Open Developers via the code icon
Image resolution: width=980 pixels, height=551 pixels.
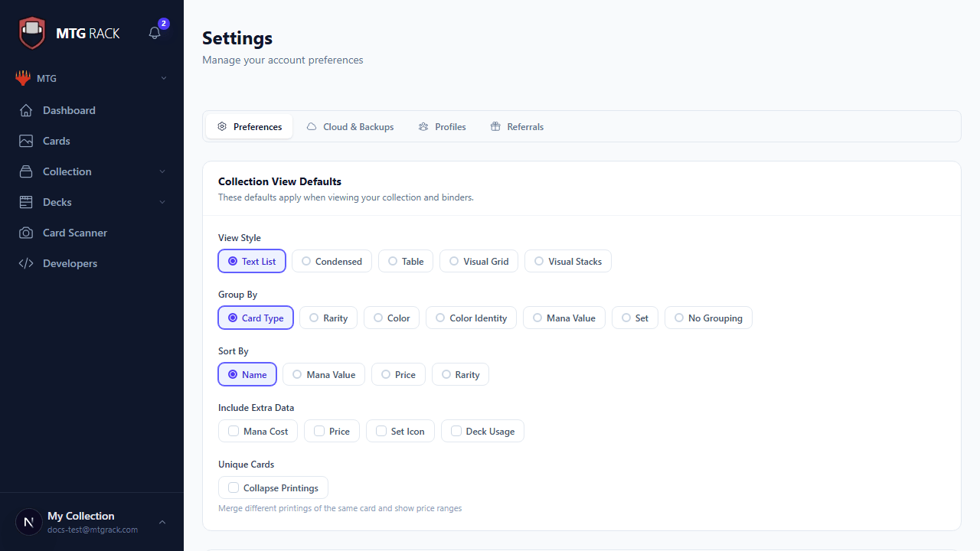tap(25, 263)
